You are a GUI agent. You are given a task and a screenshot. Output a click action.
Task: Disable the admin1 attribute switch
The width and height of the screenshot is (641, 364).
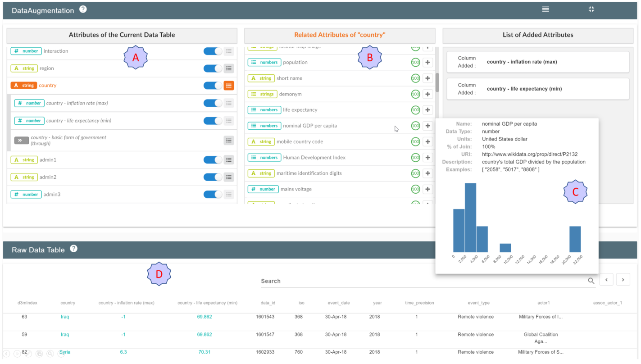pyautogui.click(x=213, y=160)
